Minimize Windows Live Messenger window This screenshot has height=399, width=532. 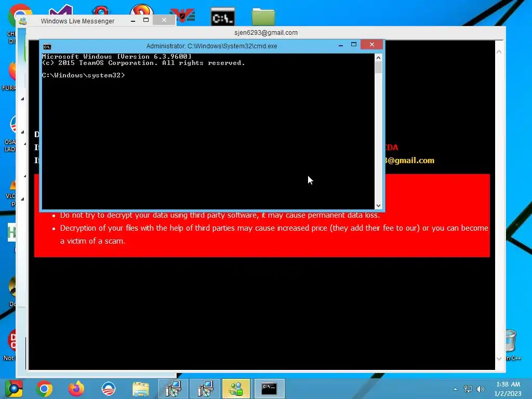point(133,21)
